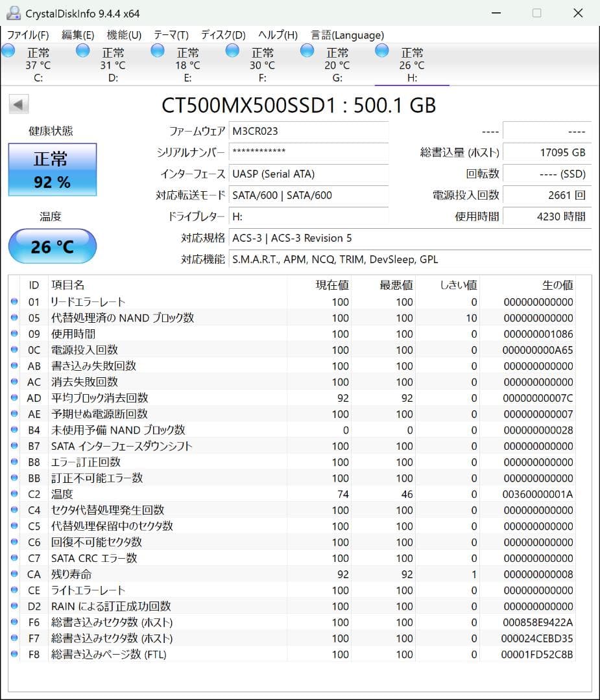Click raw value 000024CEBD35 in row F7
Image resolution: width=600 pixels, height=700 pixels.
pos(537,638)
